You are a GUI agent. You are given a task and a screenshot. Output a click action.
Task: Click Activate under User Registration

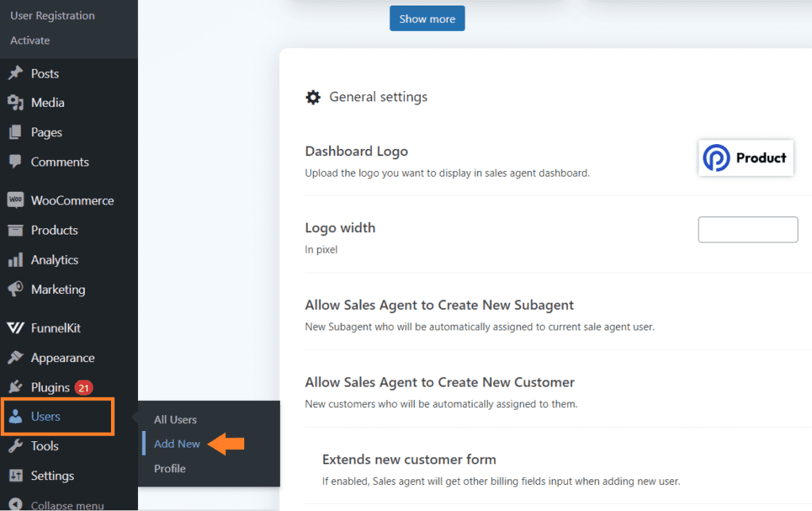pos(30,40)
